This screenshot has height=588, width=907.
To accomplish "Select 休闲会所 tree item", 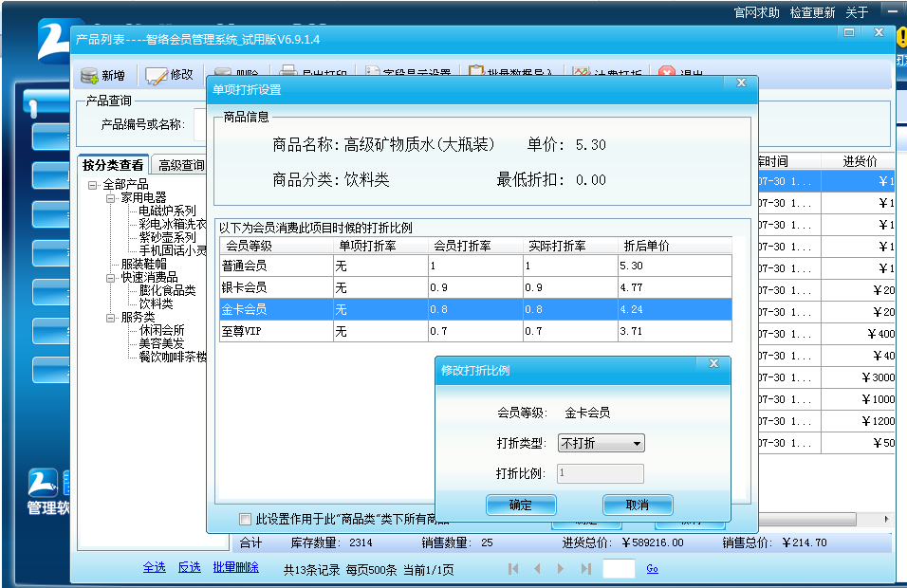I will (161, 331).
